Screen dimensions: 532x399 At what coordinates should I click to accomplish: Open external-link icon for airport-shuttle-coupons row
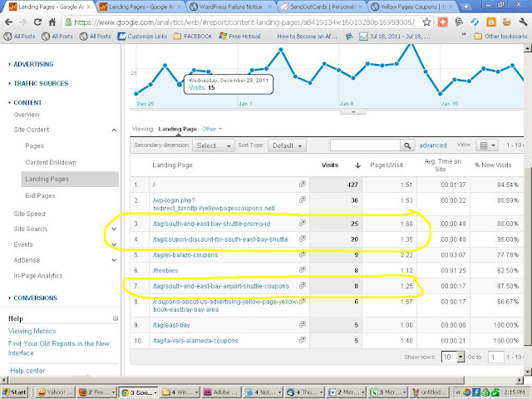[303, 285]
